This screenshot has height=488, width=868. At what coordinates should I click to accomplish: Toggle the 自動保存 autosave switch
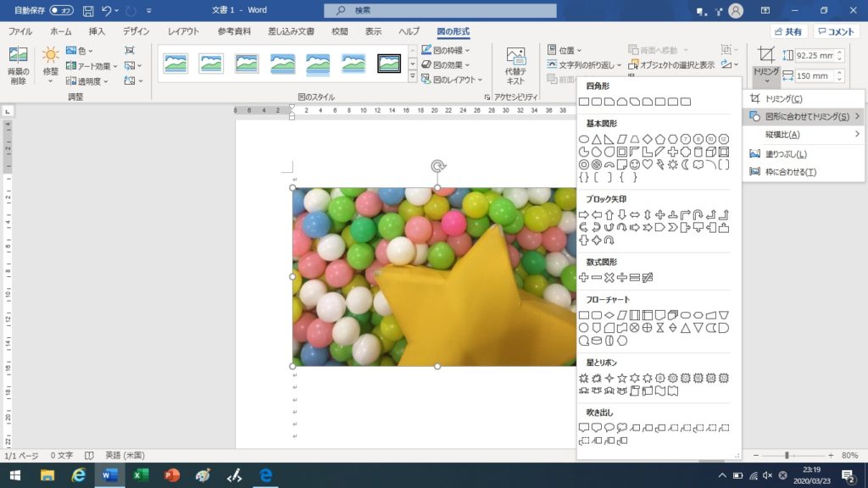[61, 10]
